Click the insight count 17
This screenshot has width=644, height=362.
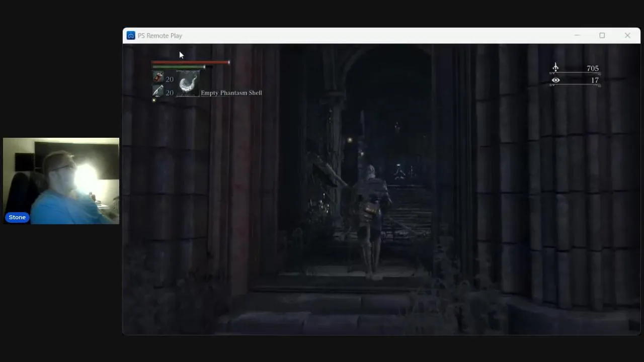pyautogui.click(x=595, y=80)
